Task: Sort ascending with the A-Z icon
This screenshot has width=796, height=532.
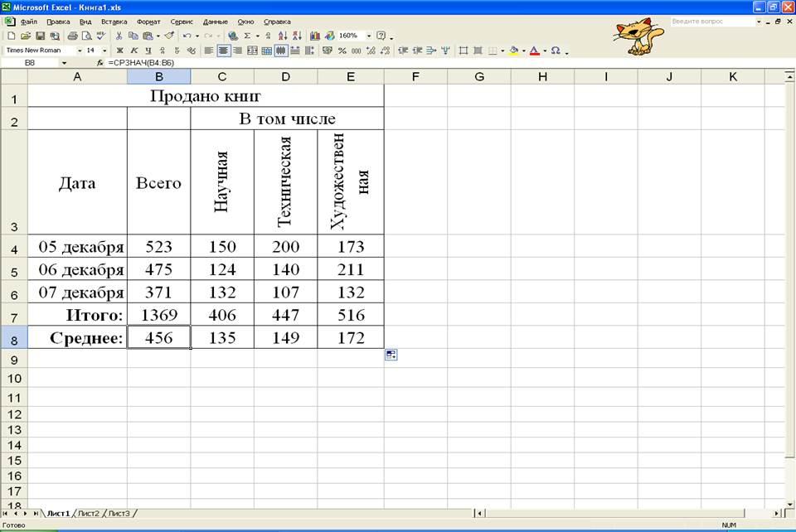Action: [x=283, y=36]
